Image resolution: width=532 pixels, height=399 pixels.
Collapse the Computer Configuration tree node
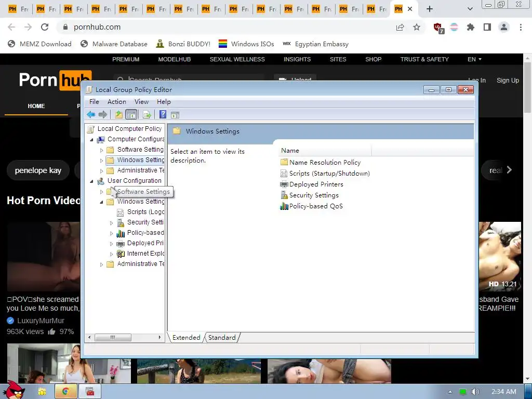click(91, 139)
